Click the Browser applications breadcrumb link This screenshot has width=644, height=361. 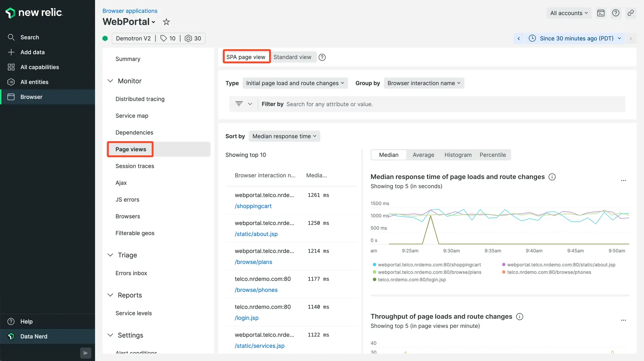pos(130,11)
